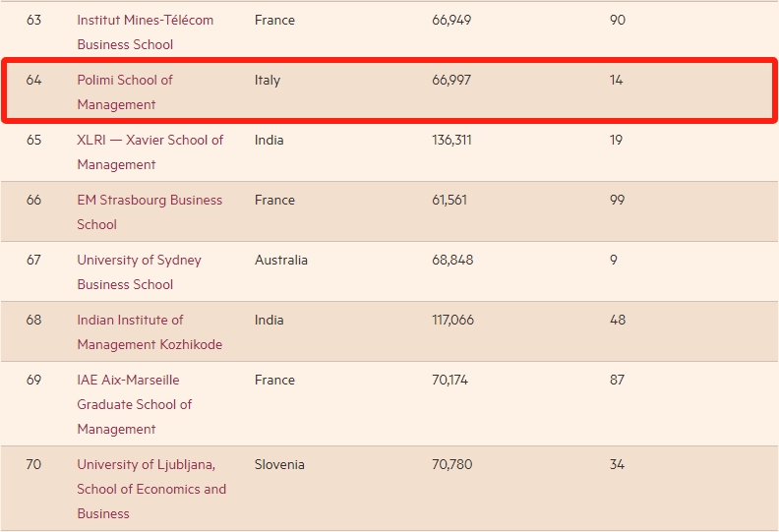Select salary value 136,311
Image resolution: width=779 pixels, height=532 pixels.
coord(451,140)
